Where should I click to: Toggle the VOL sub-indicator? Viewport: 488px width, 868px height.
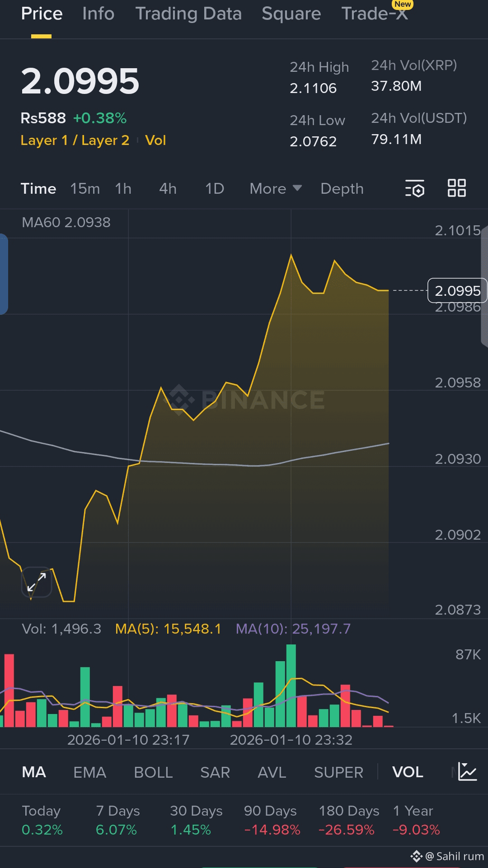coord(408,772)
